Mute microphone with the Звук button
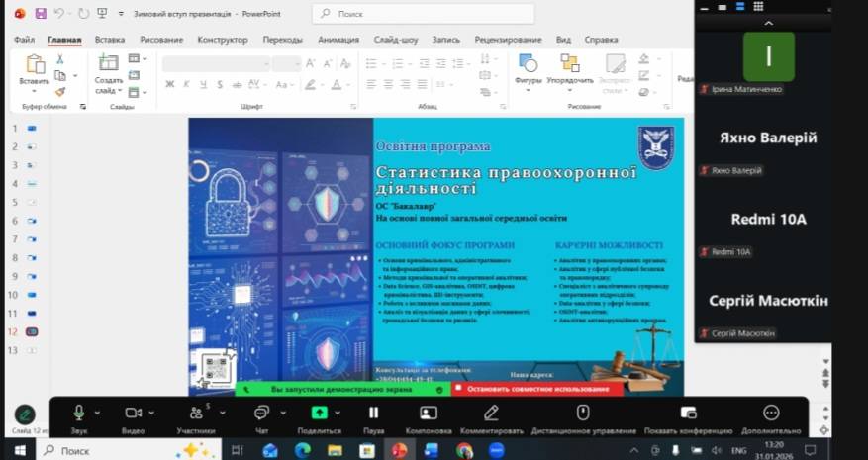This screenshot has width=868, height=460. pyautogui.click(x=78, y=413)
